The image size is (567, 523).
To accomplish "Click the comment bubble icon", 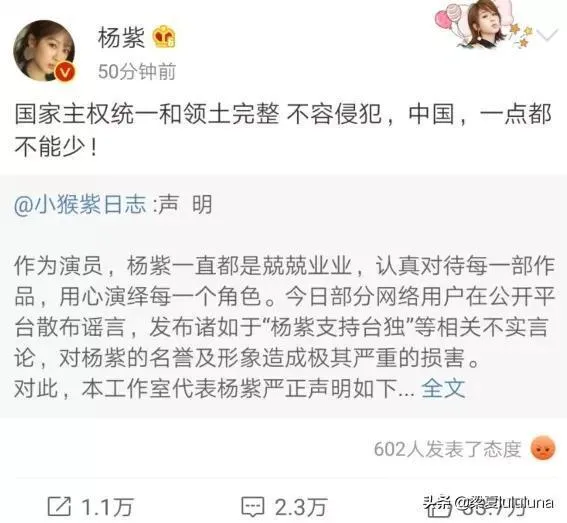I will pyautogui.click(x=253, y=507).
